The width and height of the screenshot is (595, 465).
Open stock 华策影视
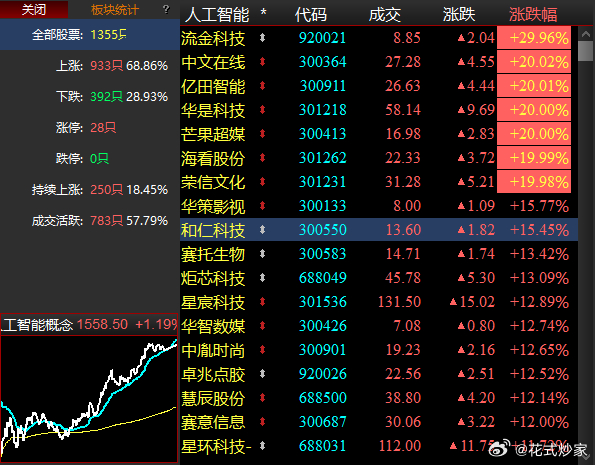pyautogui.click(x=213, y=206)
